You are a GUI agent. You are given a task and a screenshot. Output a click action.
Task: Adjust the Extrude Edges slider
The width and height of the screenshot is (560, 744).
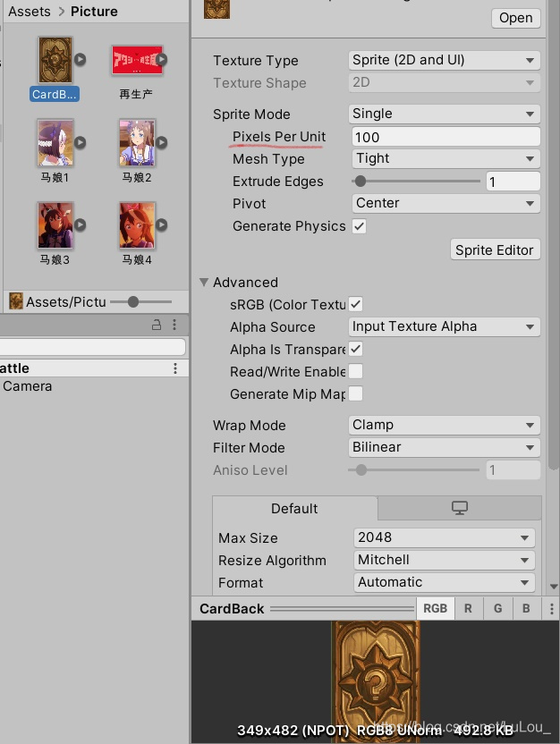(416, 181)
